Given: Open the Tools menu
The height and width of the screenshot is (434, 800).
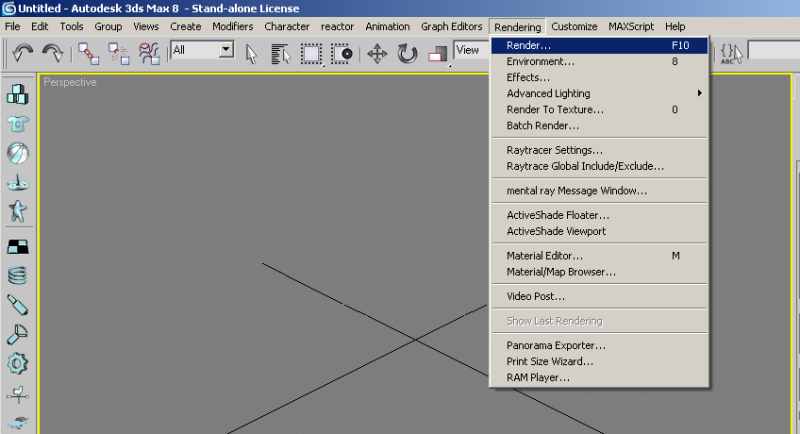Looking at the screenshot, I should [71, 27].
